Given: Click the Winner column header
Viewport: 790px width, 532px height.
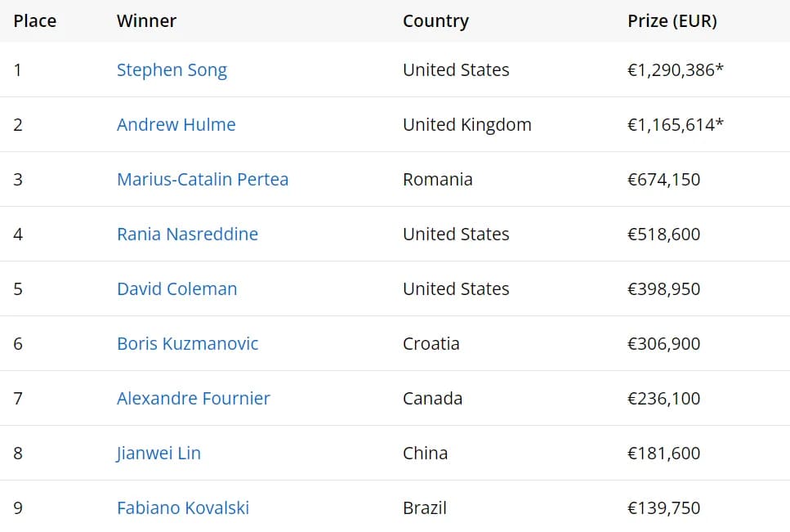Looking at the screenshot, I should (x=146, y=21).
